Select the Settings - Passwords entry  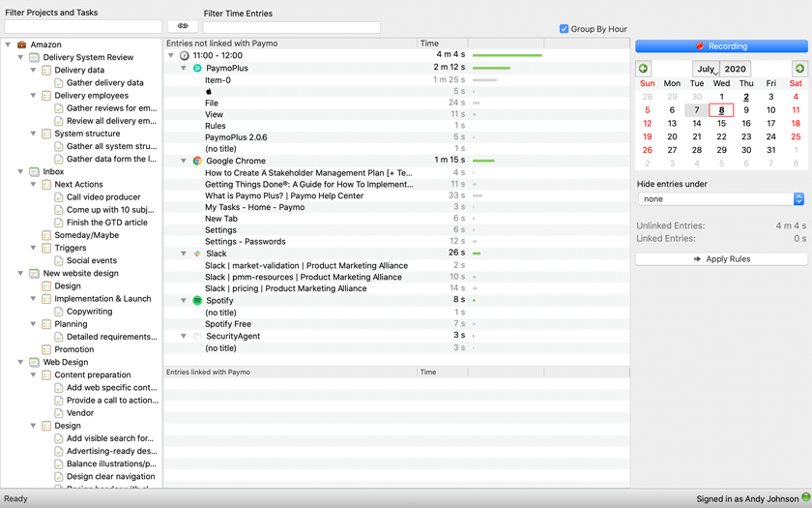pos(245,242)
